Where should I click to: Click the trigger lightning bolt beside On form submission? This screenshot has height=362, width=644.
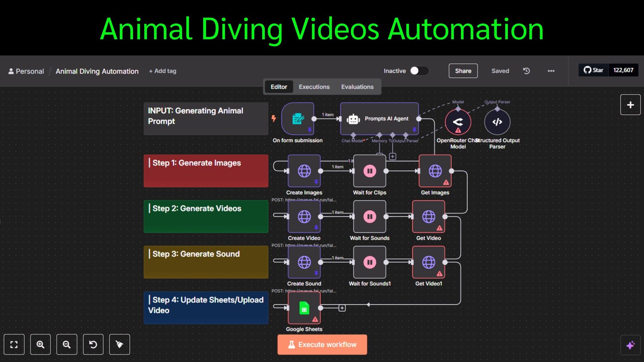point(273,119)
